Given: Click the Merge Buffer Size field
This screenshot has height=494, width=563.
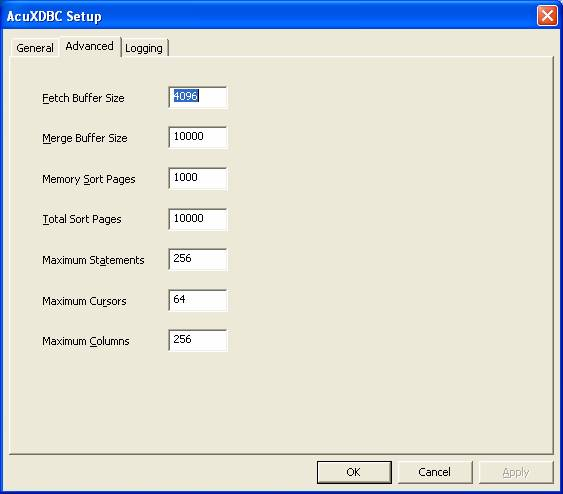Looking at the screenshot, I should point(198,137).
